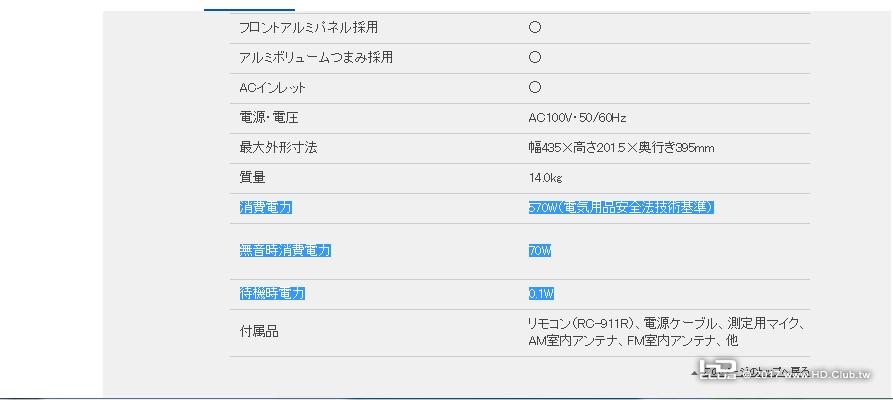Click the circle mark for フロントアルミパネル採用
Screen dimensions: 893x400
535,28
